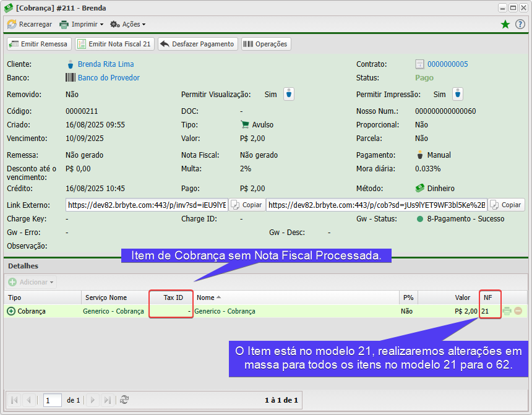Click the green favorite star icon
The image size is (532, 415).
[x=505, y=24]
